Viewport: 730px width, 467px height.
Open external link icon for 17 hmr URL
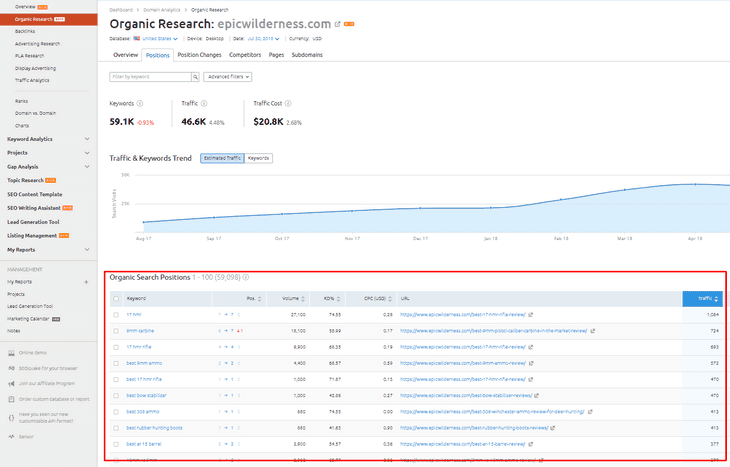[x=531, y=315]
